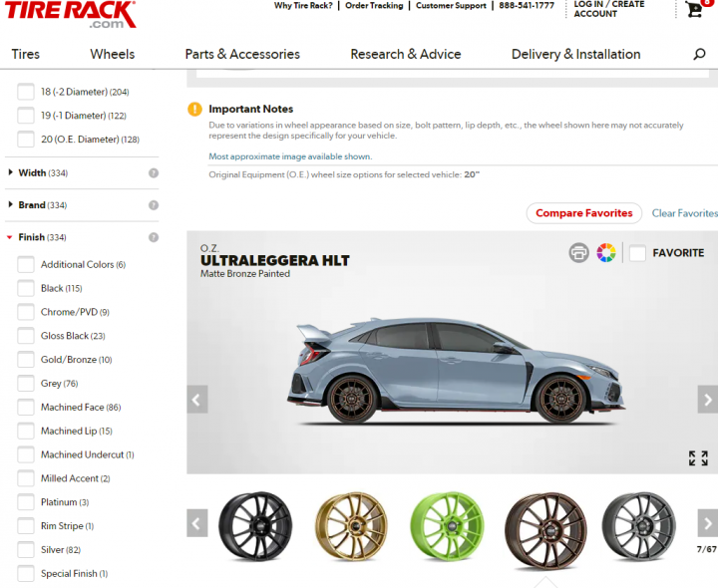Open the Delivery & Installation menu
This screenshot has height=588, width=718.
tap(575, 54)
